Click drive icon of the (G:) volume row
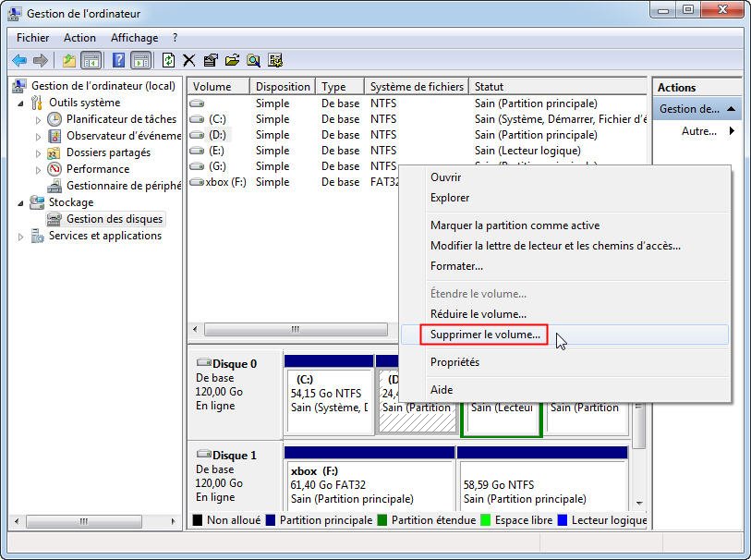This screenshot has height=560, width=751. [197, 166]
